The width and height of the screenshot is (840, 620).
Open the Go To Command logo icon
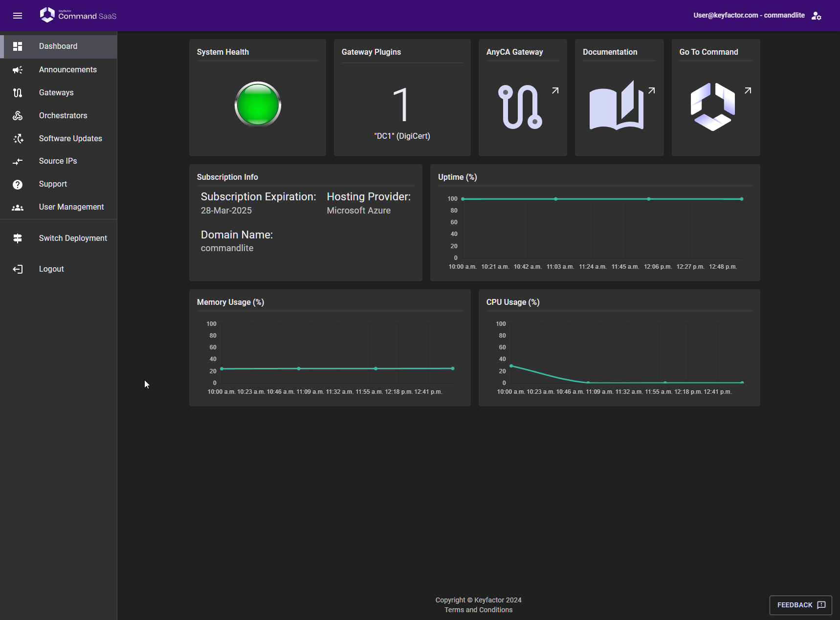click(712, 107)
